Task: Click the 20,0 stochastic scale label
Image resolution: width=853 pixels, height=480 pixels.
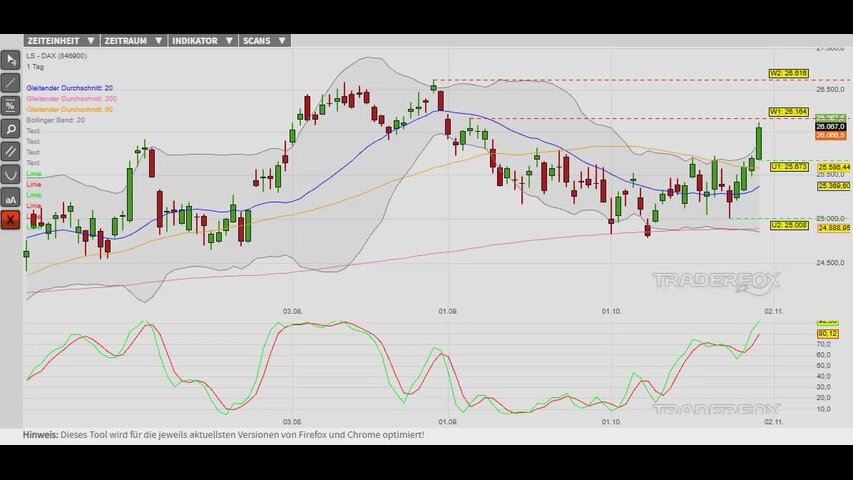Action: 824,398
